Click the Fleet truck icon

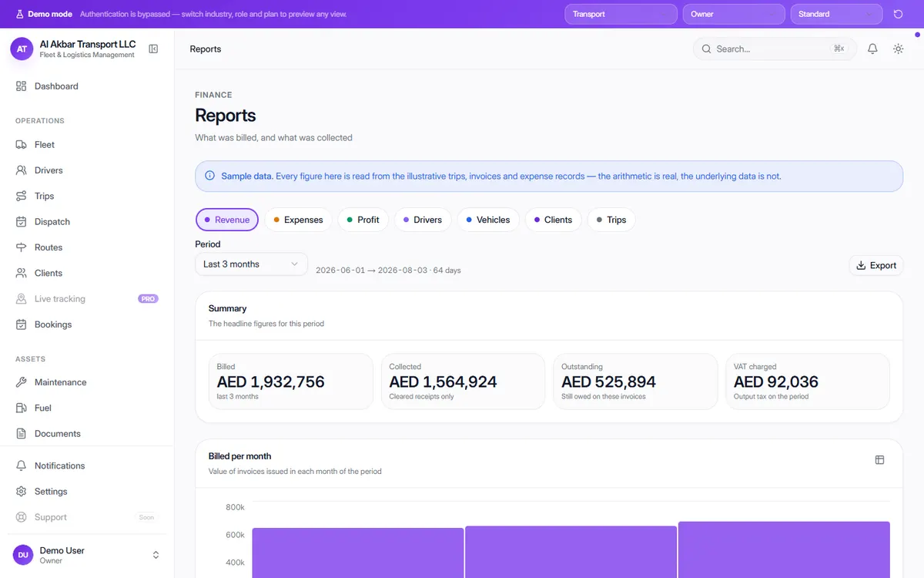tap(22, 145)
